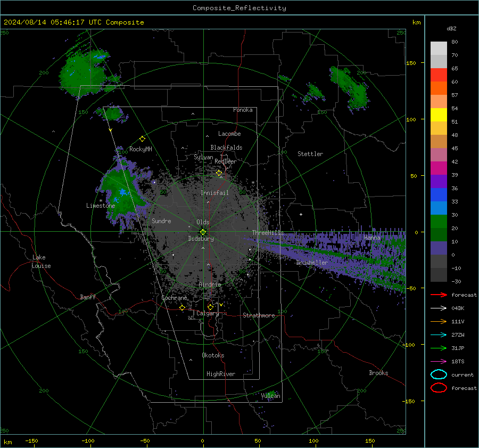The height and width of the screenshot is (448, 479).
Task: Click the asterisk marker beside Limestone
Action: pyautogui.click(x=101, y=201)
